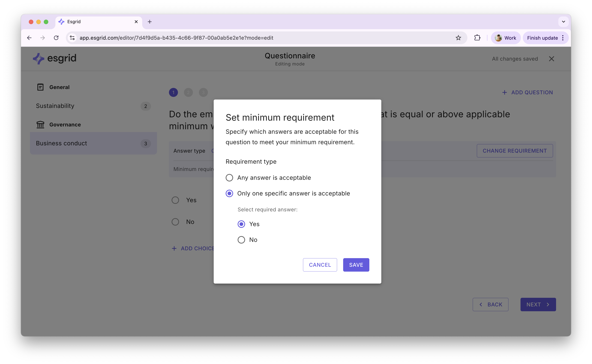
Task: Select No as the required answer
Action: (x=241, y=240)
